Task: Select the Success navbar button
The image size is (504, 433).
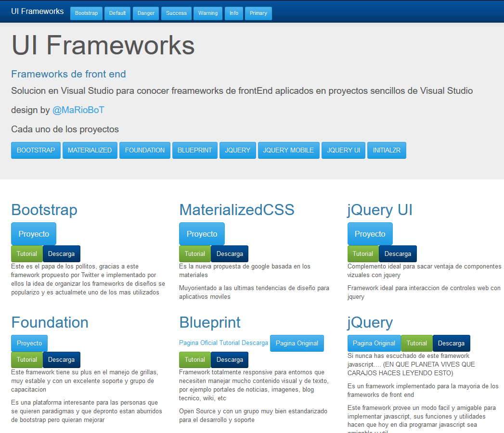Action: 176,13
